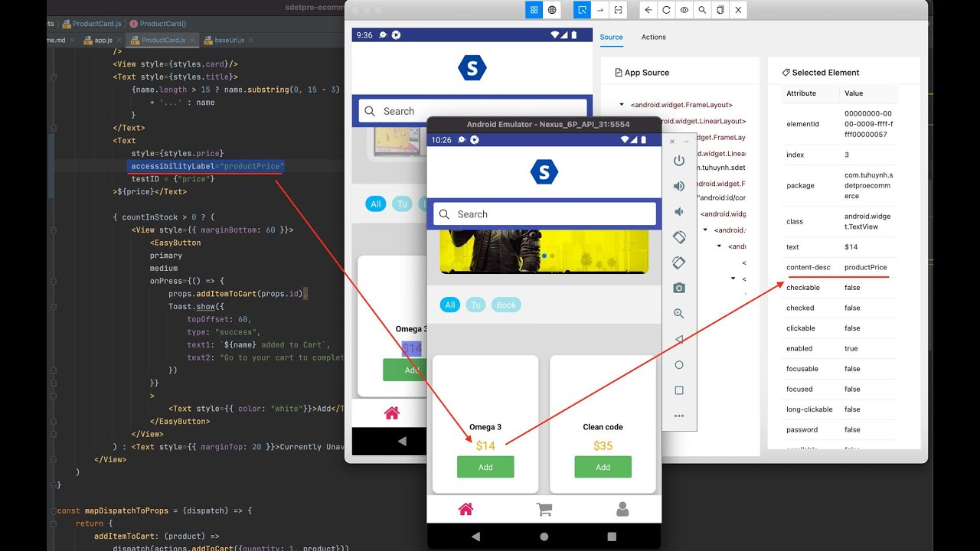Tap the yellow carousel banner in emulator

(544, 252)
